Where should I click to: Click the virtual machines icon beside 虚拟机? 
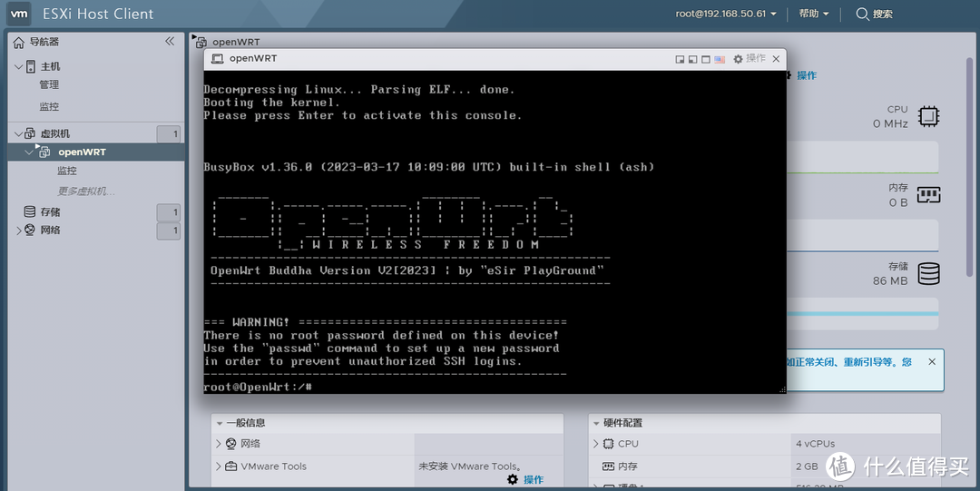coord(29,133)
